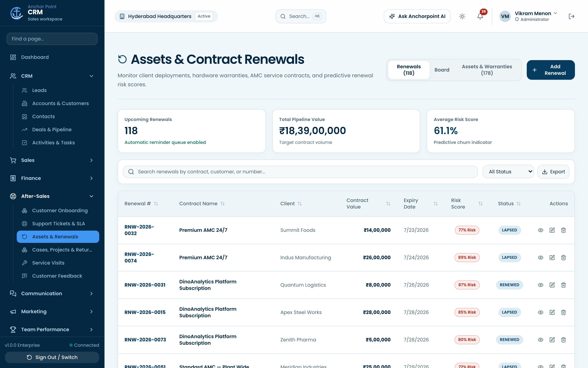Collapse the After-Sales sidebar section

(x=52, y=196)
